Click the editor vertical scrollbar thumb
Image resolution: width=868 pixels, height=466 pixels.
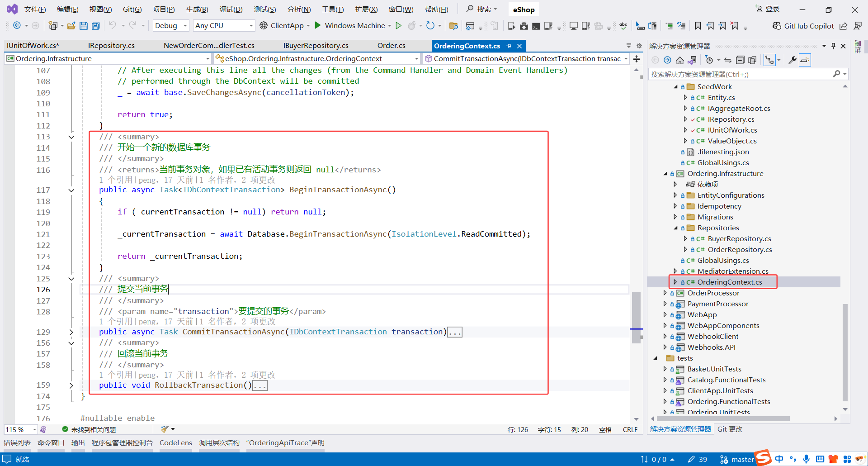636,318
